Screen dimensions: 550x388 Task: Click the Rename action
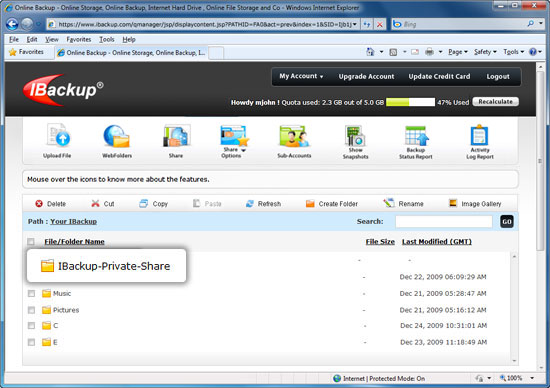pyautogui.click(x=403, y=203)
